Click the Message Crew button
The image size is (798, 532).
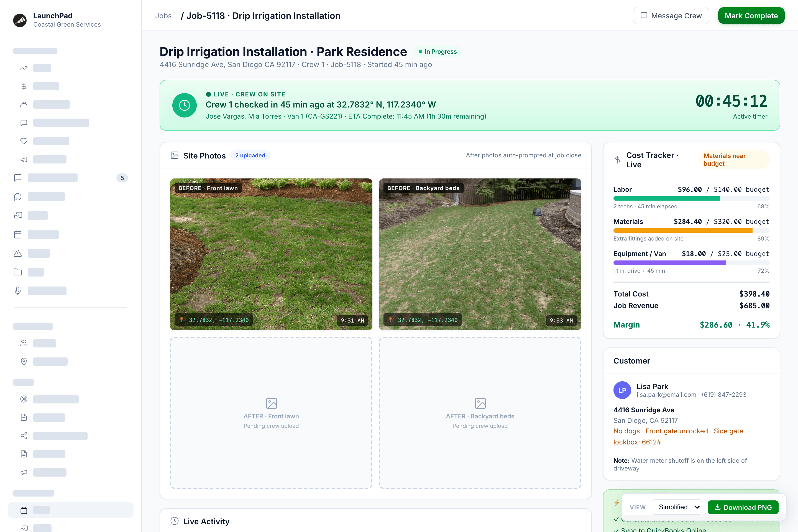(671, 16)
